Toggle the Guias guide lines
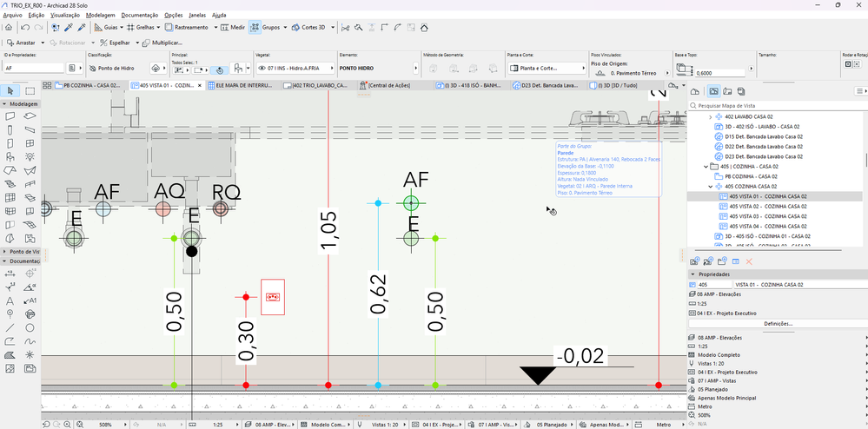The image size is (868, 429). coord(106,27)
